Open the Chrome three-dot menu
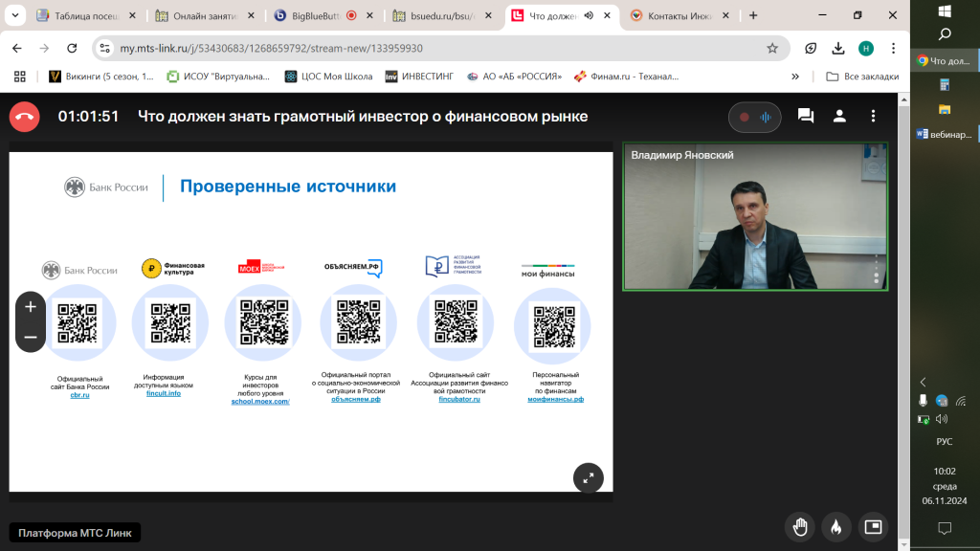The height and width of the screenshot is (551, 980). (x=893, y=48)
